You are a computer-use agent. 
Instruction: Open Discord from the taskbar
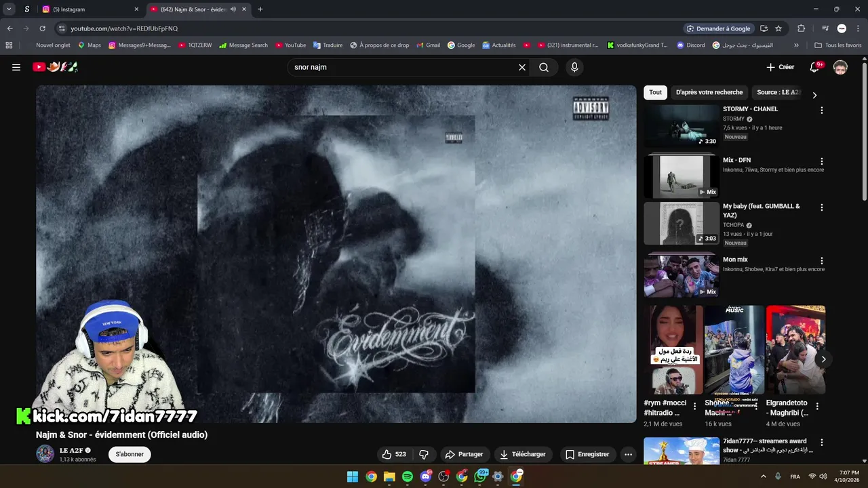tap(426, 476)
